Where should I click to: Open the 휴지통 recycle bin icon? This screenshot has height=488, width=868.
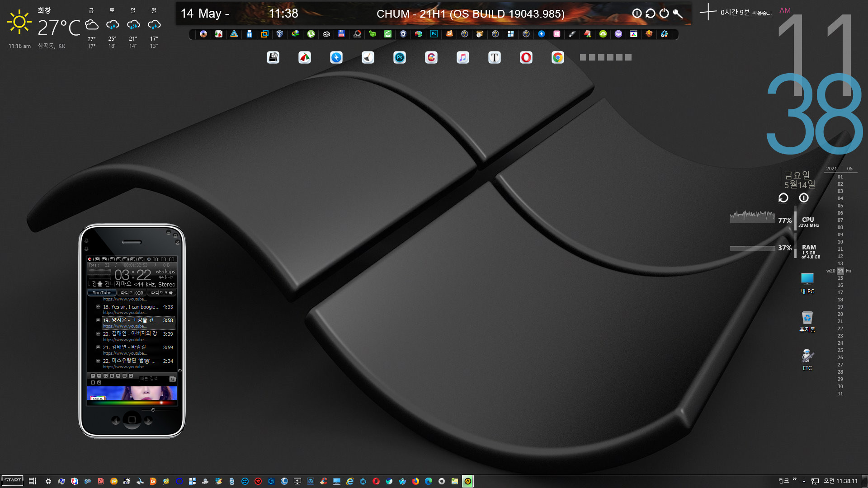(x=807, y=322)
